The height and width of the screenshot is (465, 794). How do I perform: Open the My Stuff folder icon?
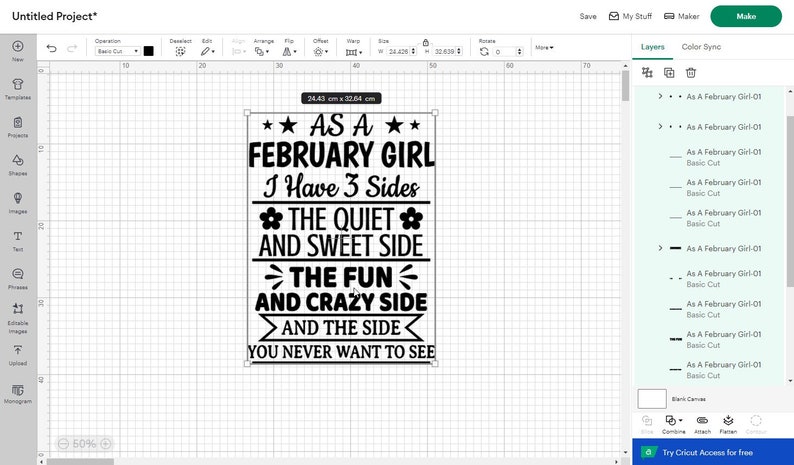tap(614, 16)
